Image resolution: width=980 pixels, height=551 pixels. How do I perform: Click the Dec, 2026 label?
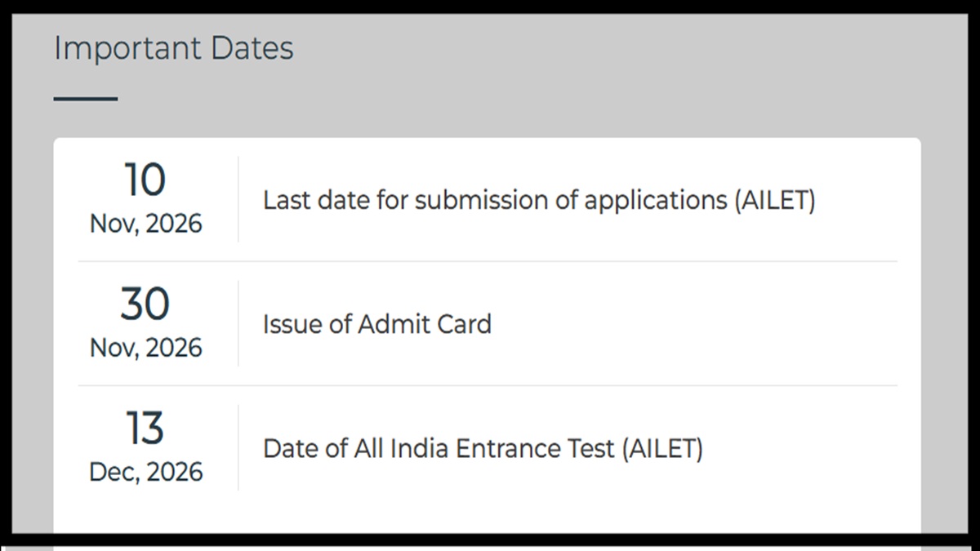[146, 472]
